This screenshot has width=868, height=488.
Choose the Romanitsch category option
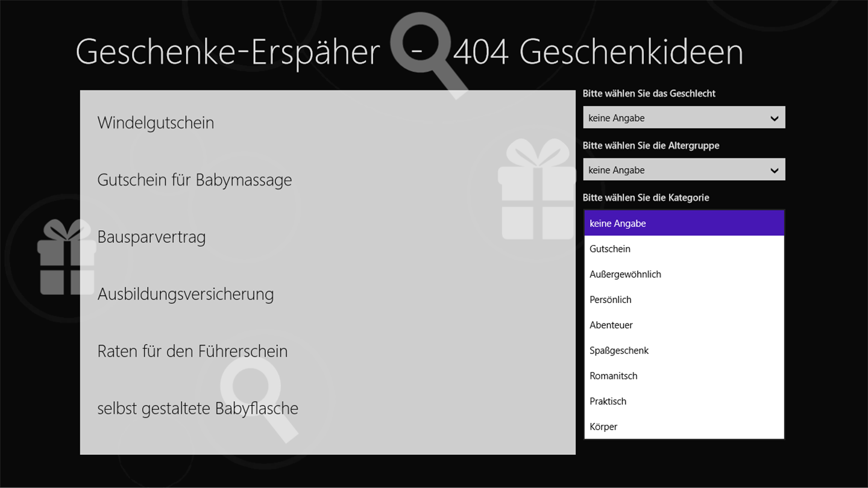click(684, 375)
